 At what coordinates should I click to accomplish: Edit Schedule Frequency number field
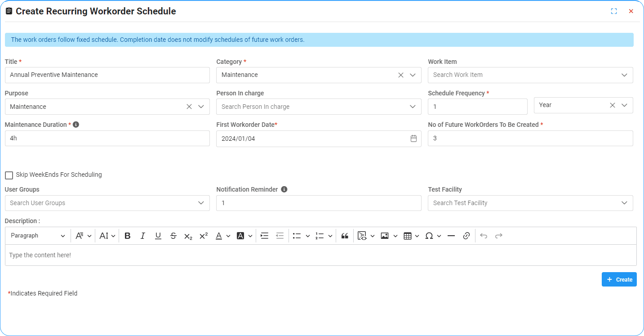478,107
